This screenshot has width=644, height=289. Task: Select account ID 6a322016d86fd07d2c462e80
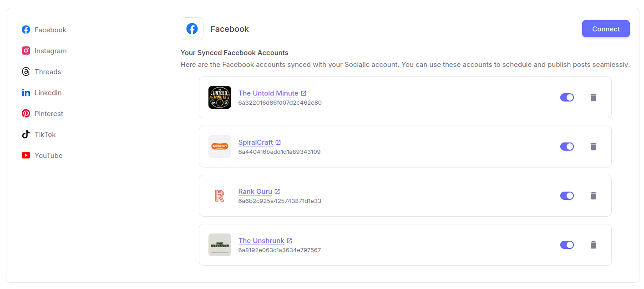280,103
